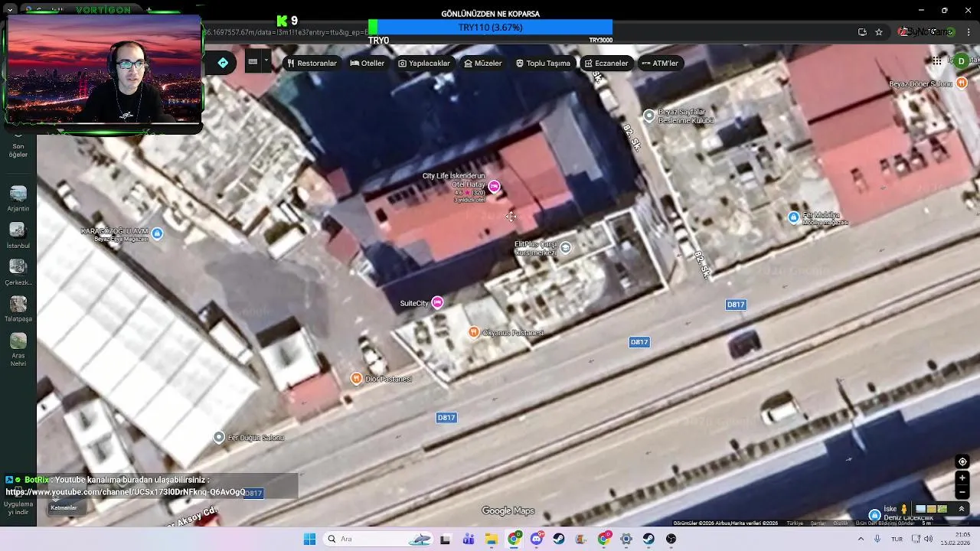Open the Talatpaşa desktop shortcut

coord(18,308)
